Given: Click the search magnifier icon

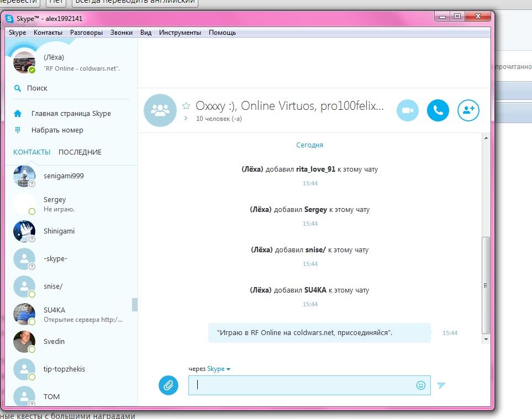Looking at the screenshot, I should tap(18, 88).
